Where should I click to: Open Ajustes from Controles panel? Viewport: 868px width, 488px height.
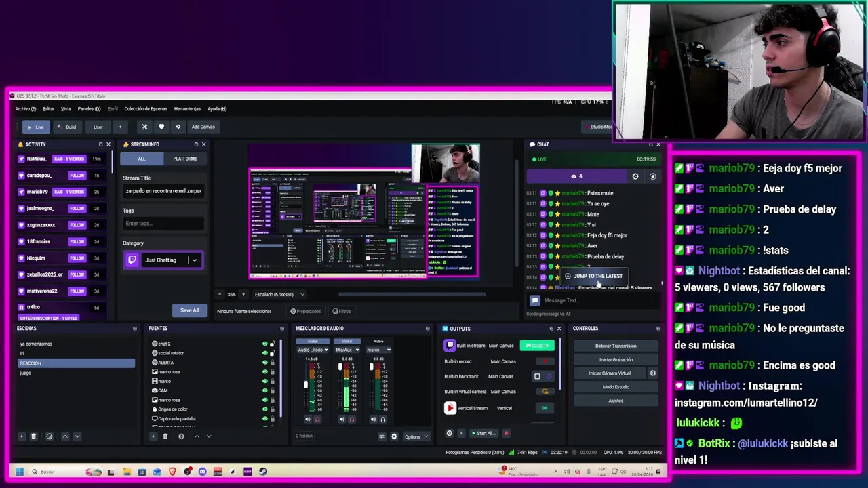(616, 401)
